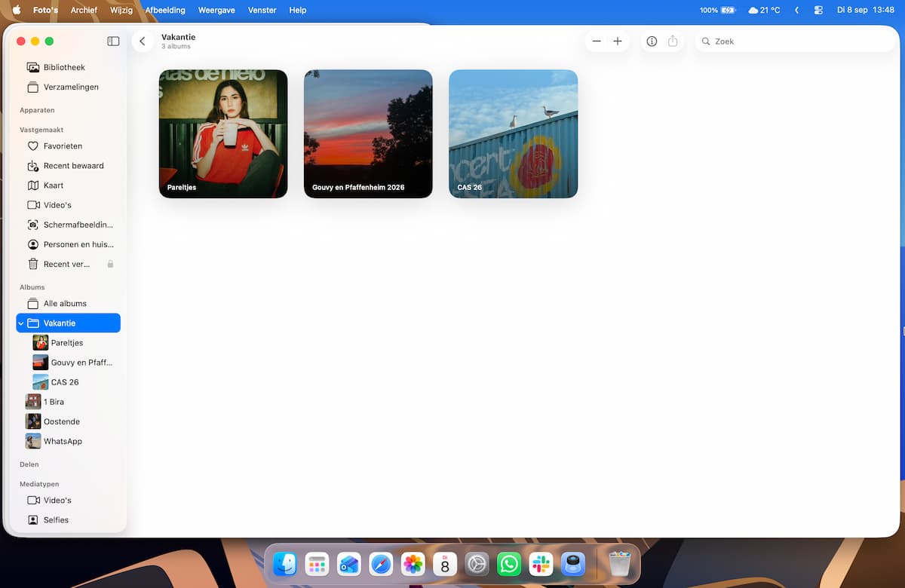The image size is (905, 588).
Task: Open Video's under Mediatypen
Action: pos(68,501)
